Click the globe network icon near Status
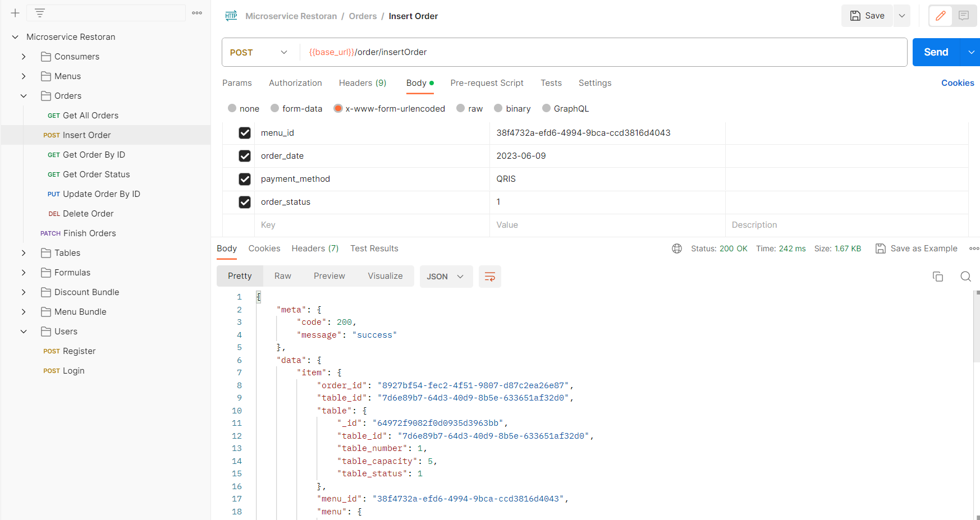Viewport: 980px width, 520px height. coord(677,249)
